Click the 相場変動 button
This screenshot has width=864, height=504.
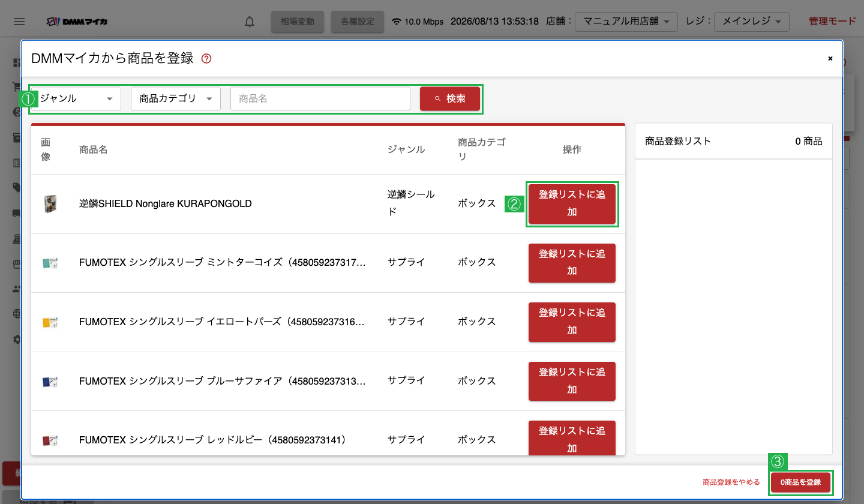pyautogui.click(x=298, y=22)
